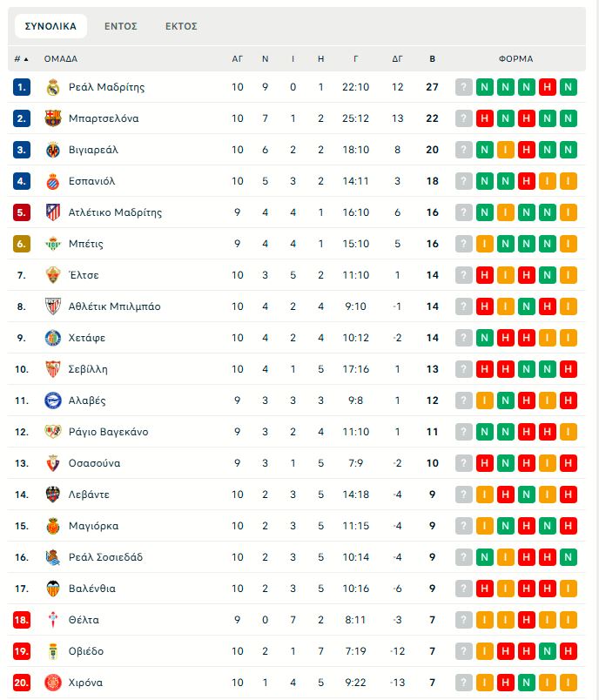Image resolution: width=599 pixels, height=700 pixels.
Task: Click the Villarreal yellow crest icon
Action: pyautogui.click(x=53, y=150)
